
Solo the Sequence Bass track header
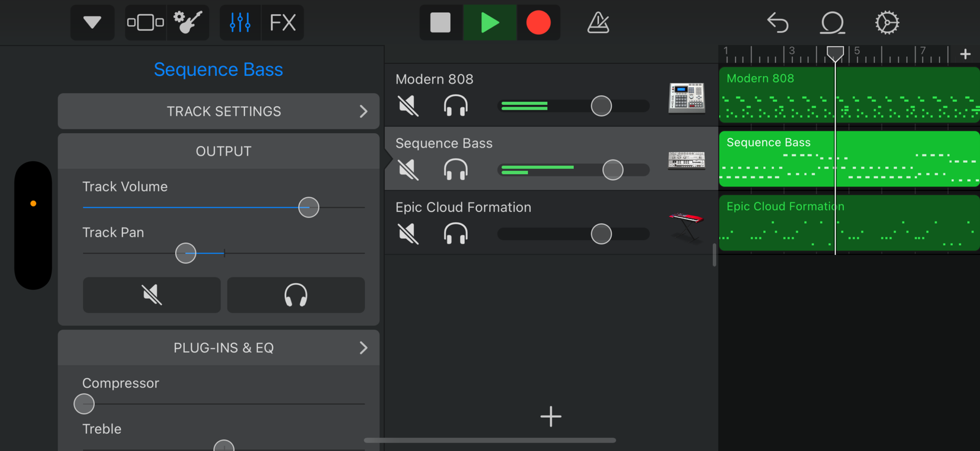click(456, 170)
